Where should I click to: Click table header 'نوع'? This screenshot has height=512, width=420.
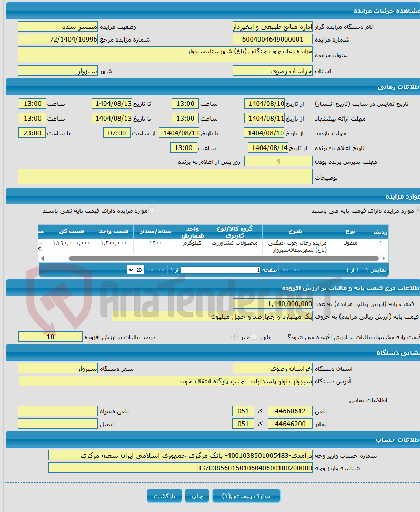click(351, 232)
